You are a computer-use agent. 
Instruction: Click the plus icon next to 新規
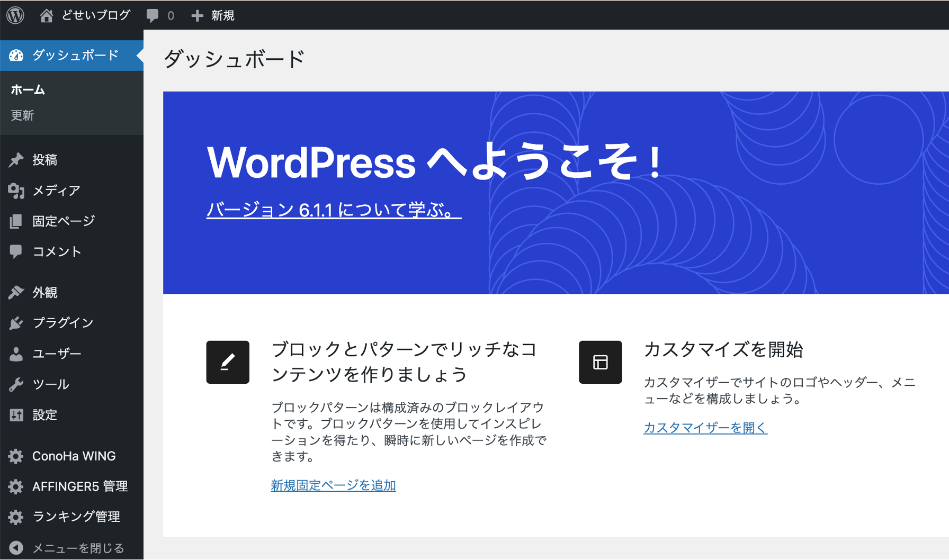pyautogui.click(x=197, y=16)
